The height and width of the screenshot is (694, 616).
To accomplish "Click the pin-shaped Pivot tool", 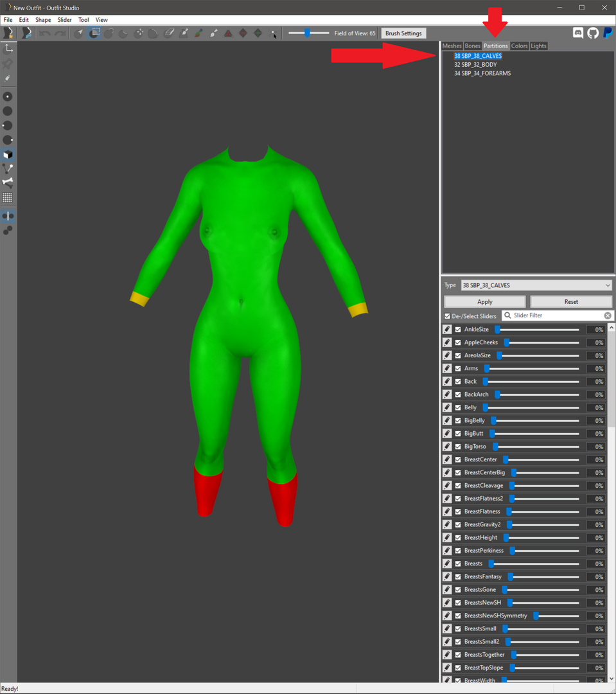I will [8, 64].
